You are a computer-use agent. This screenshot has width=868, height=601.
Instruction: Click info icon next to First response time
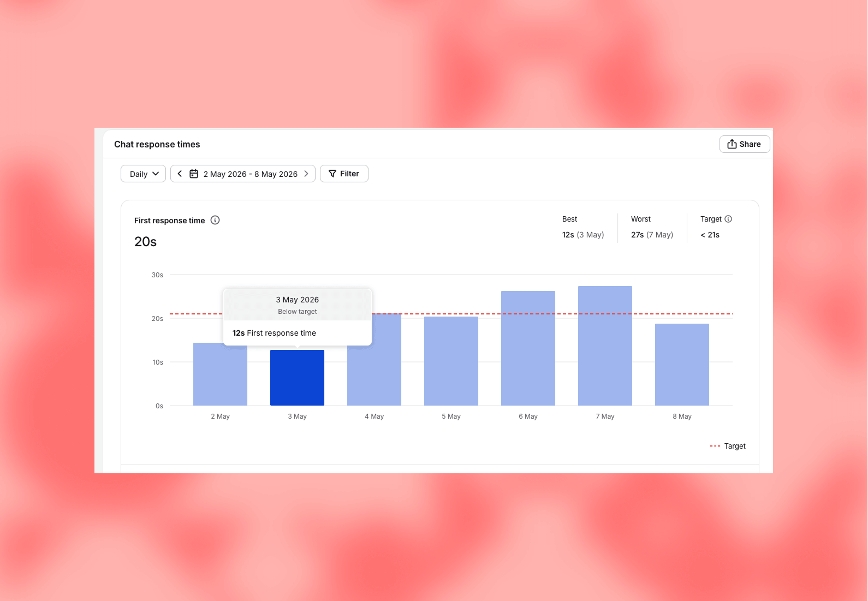[215, 220]
